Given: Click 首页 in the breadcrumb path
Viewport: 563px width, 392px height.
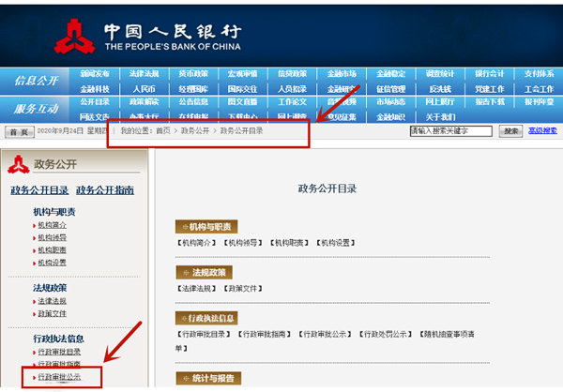Looking at the screenshot, I should pos(163,130).
